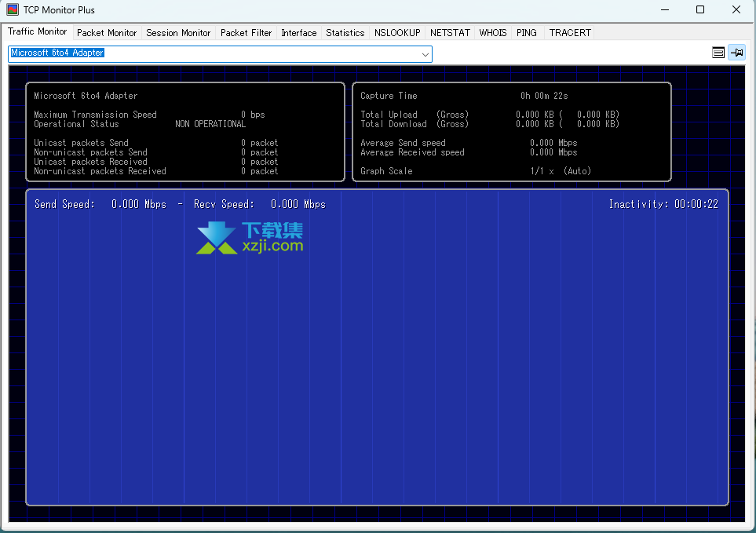Toggle the pin always-on-top icon
756x533 pixels.
pos(736,53)
